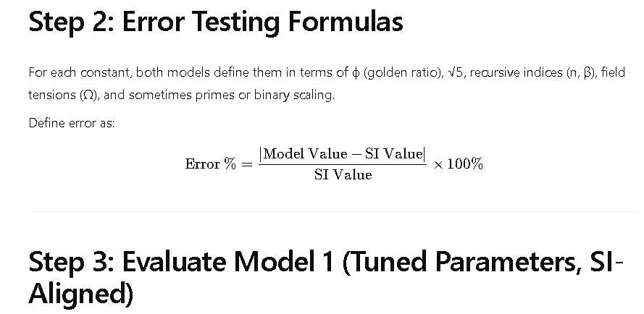Click the horizontal divider line between the sections

click(334, 212)
